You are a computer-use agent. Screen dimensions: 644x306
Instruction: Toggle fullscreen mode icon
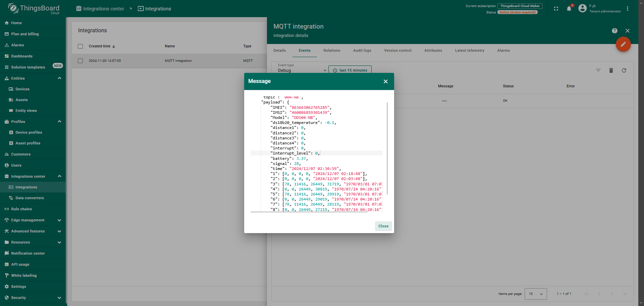click(x=556, y=9)
